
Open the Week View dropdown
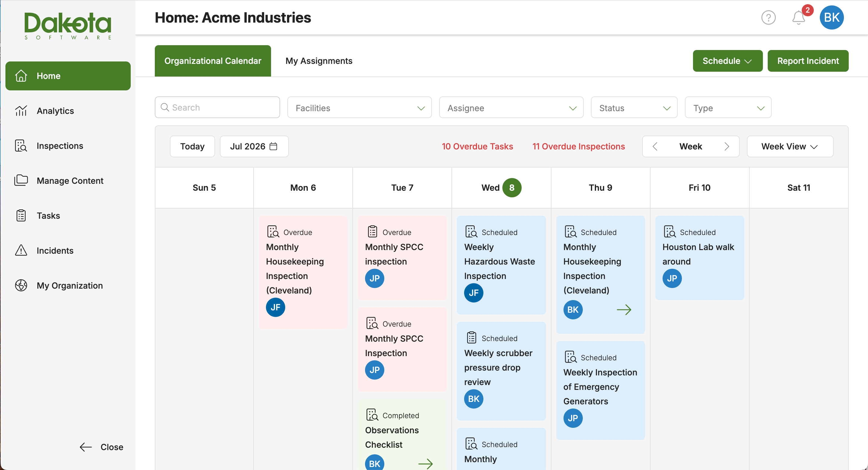click(x=790, y=146)
